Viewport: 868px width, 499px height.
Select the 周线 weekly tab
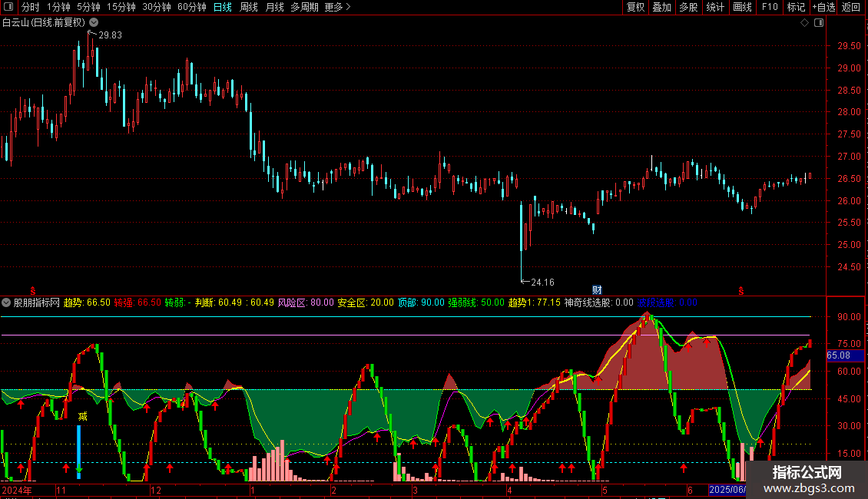[x=249, y=7]
